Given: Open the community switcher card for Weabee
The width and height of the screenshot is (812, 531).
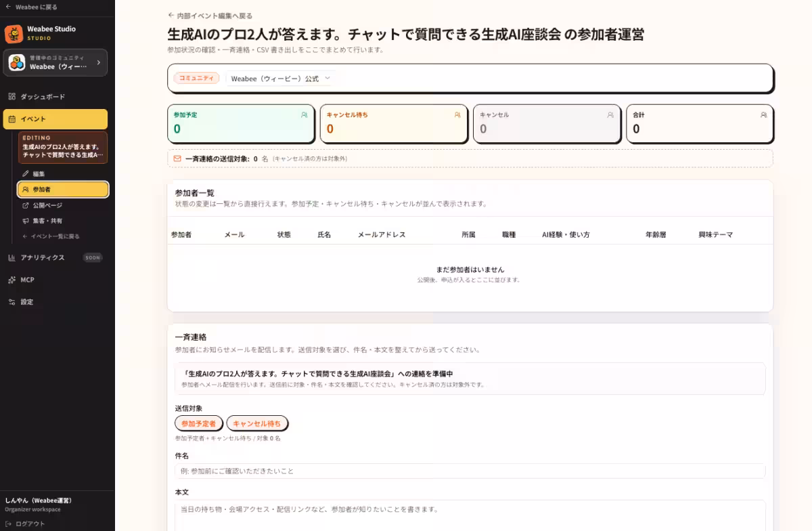Looking at the screenshot, I should (x=55, y=62).
